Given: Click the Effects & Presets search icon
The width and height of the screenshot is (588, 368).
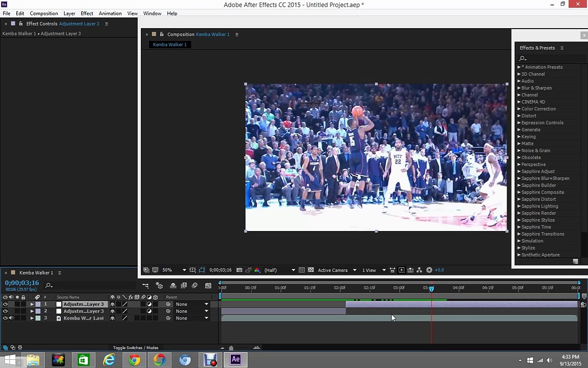Looking at the screenshot, I should pos(522,58).
